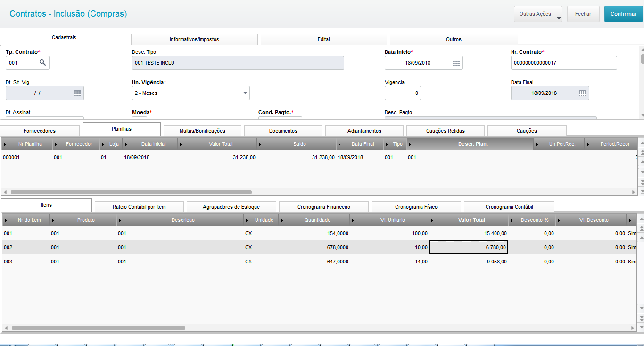
Task: Click the Vigencia value field
Action: [403, 93]
